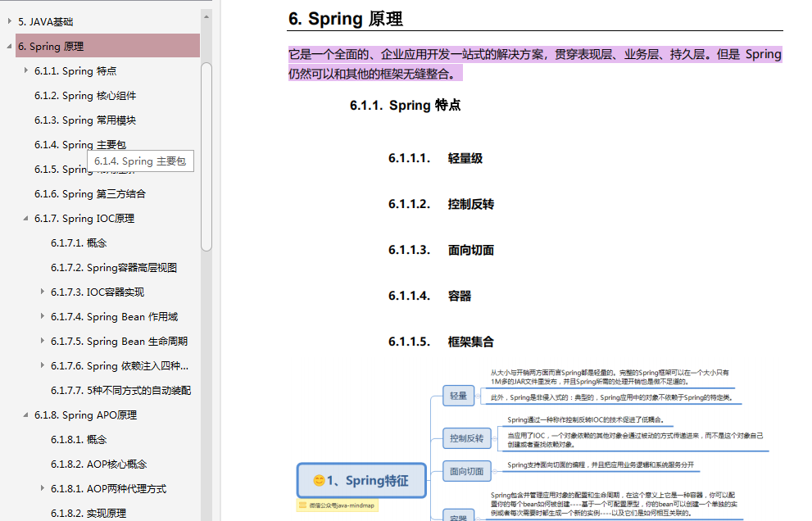Screen dimensions: 812x521
Task: Click the highlighted intro paragraph
Action: click(535, 64)
